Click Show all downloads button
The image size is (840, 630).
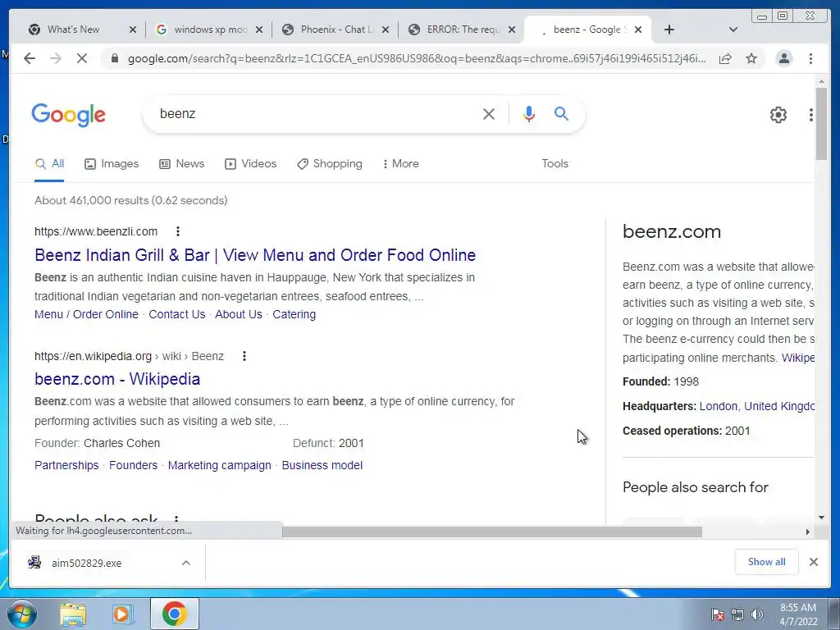(767, 562)
